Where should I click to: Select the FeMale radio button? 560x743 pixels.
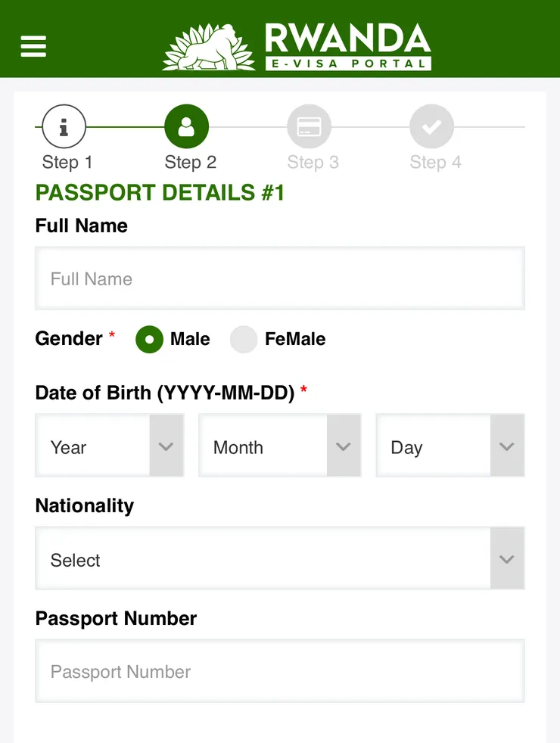(x=244, y=340)
